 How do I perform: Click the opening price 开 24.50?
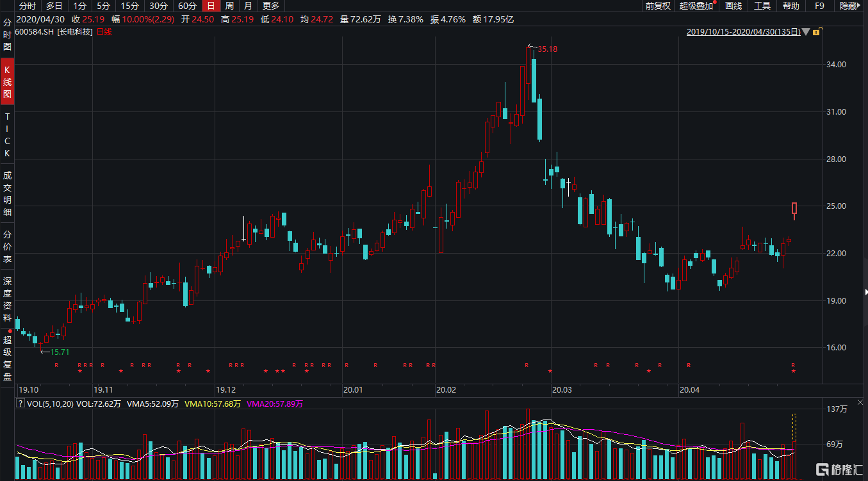coord(197,19)
